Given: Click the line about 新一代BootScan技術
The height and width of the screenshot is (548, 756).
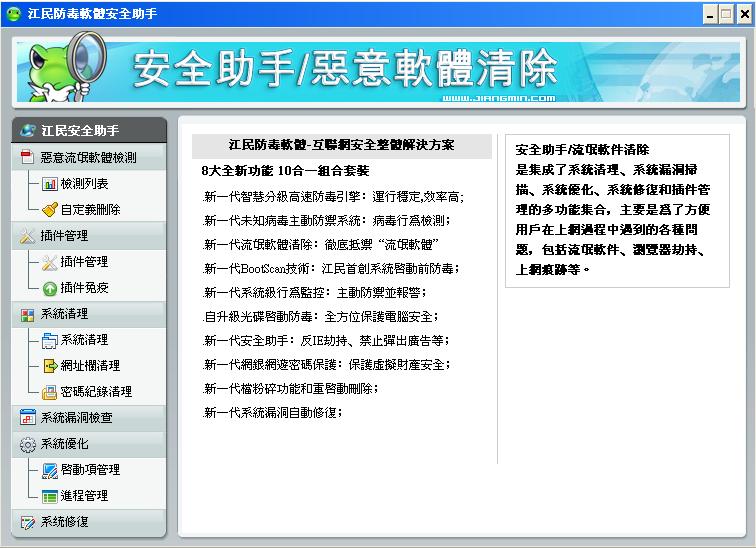Looking at the screenshot, I should 332,268.
